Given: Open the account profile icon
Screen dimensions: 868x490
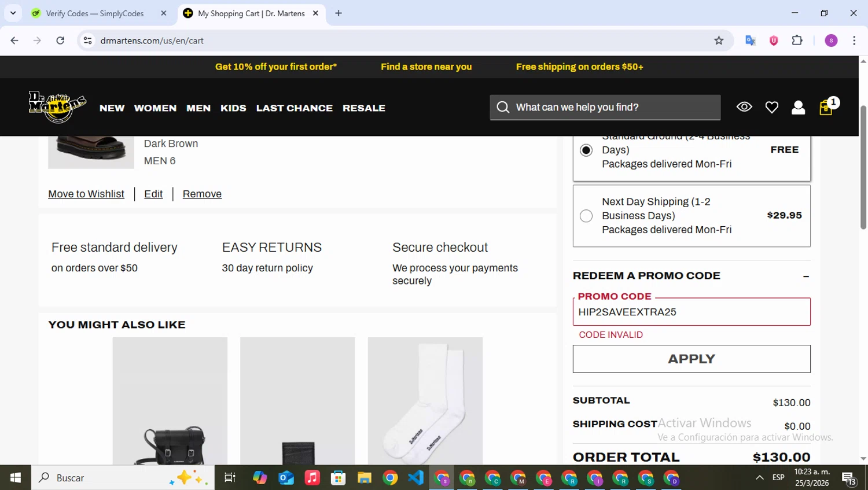Looking at the screenshot, I should [798, 108].
